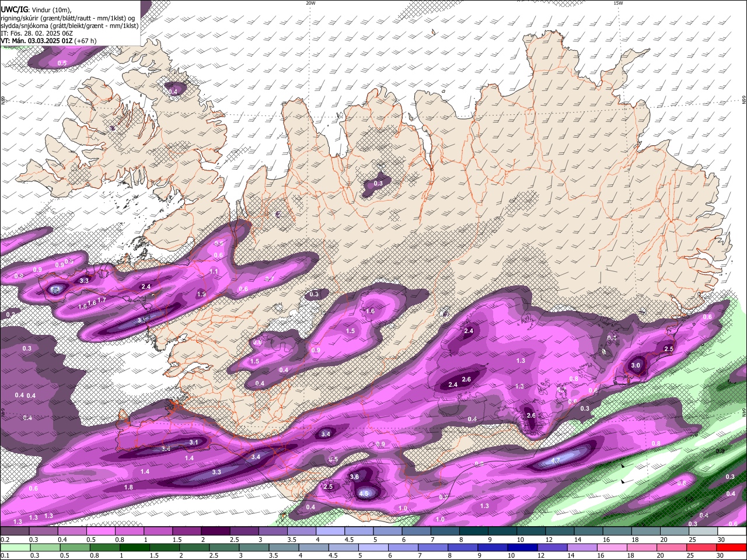Click the '3.6' precipitation value on the map
The image size is (747, 560).
(x=354, y=477)
